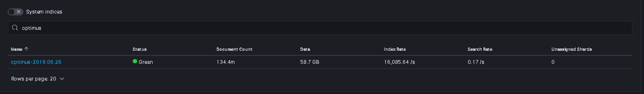Sort by the Data column header
644x94 pixels.
305,49
